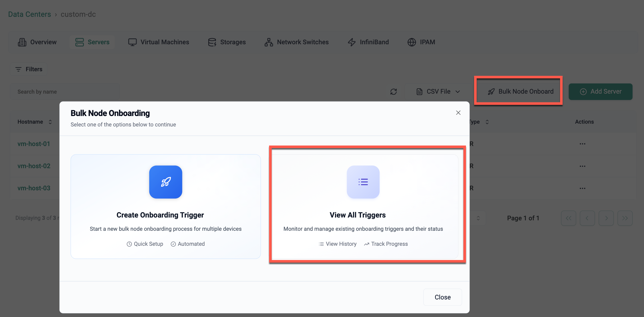The height and width of the screenshot is (317, 644).
Task: Open the page size selector
Action: (478, 218)
